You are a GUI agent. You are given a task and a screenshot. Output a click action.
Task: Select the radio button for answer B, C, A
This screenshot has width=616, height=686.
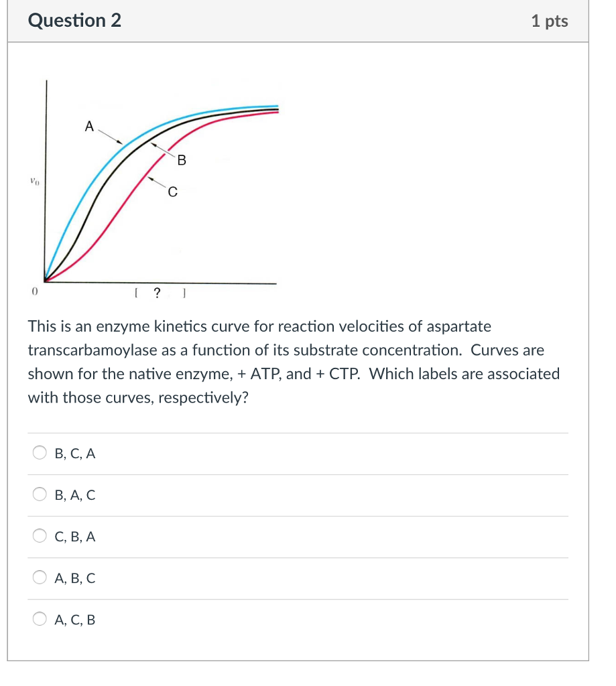(x=39, y=453)
